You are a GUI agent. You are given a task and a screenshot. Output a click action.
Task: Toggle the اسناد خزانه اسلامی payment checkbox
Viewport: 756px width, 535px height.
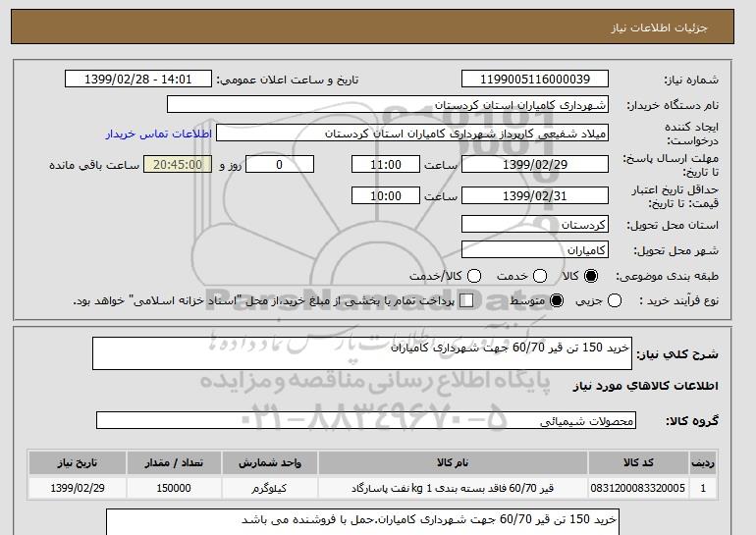[466, 300]
